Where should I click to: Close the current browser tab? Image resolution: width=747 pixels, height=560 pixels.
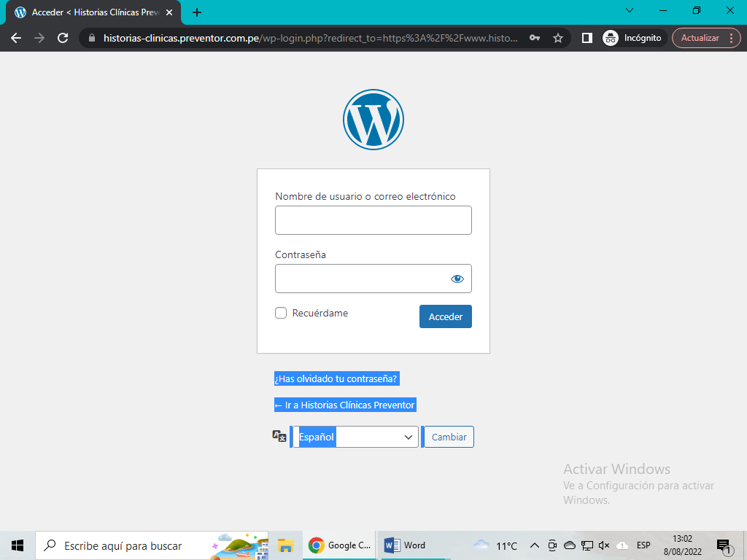[x=169, y=12]
